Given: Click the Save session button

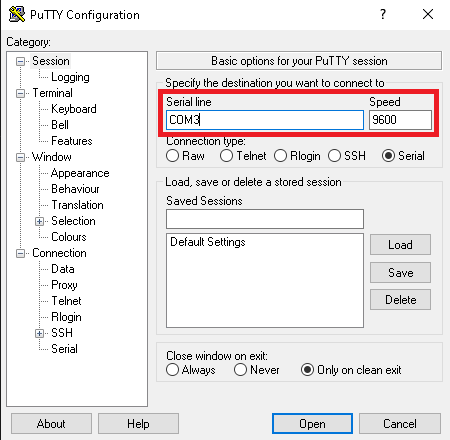Looking at the screenshot, I should (x=400, y=273).
